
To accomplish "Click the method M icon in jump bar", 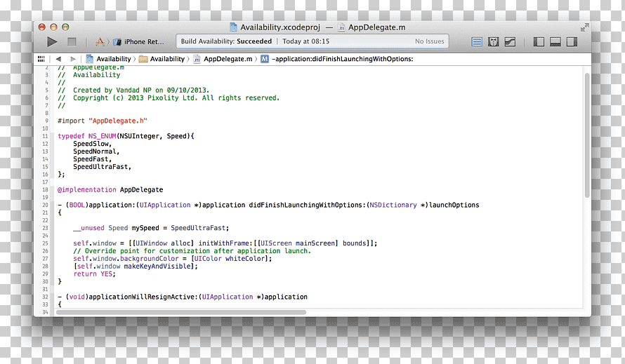I will coord(265,59).
